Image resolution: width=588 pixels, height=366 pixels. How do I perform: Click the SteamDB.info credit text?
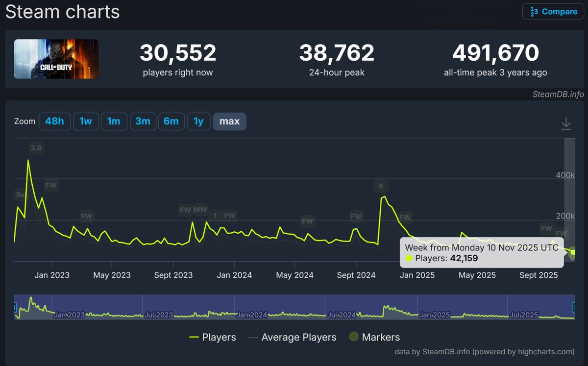(x=558, y=95)
